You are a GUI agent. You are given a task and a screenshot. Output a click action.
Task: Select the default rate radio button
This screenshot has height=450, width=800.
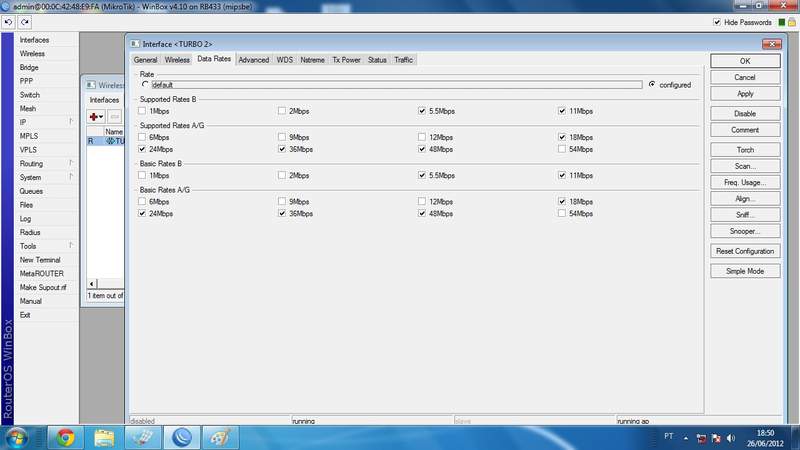coord(145,84)
